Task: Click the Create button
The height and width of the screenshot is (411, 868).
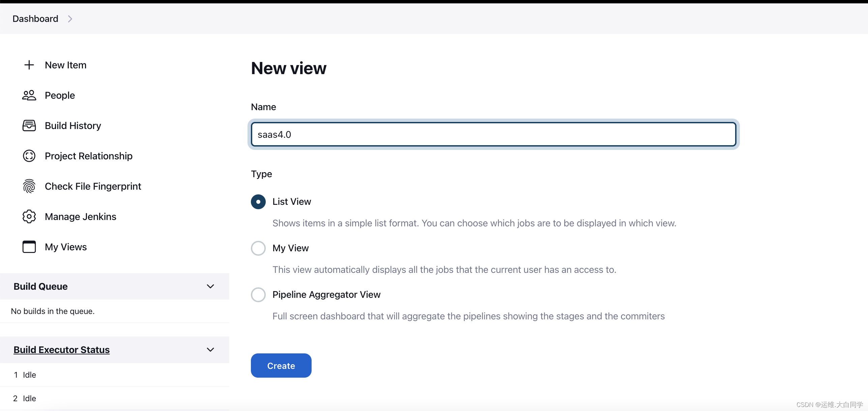Action: tap(281, 366)
